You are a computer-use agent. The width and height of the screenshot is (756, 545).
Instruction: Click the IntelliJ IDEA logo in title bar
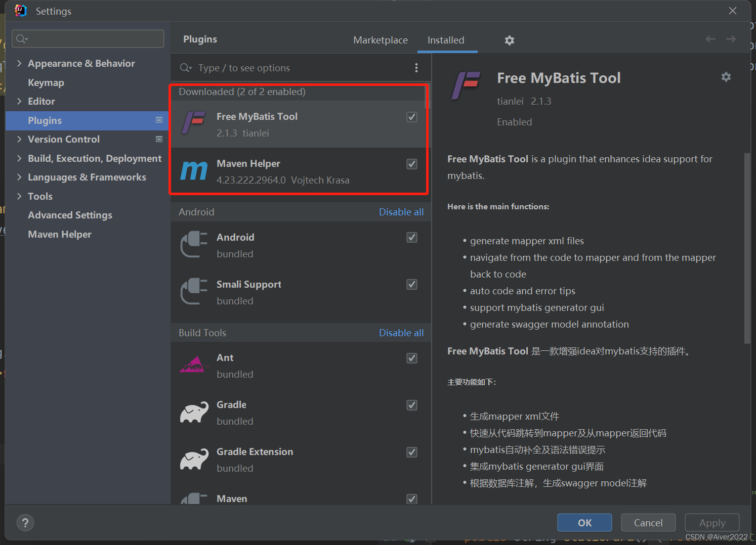point(20,11)
